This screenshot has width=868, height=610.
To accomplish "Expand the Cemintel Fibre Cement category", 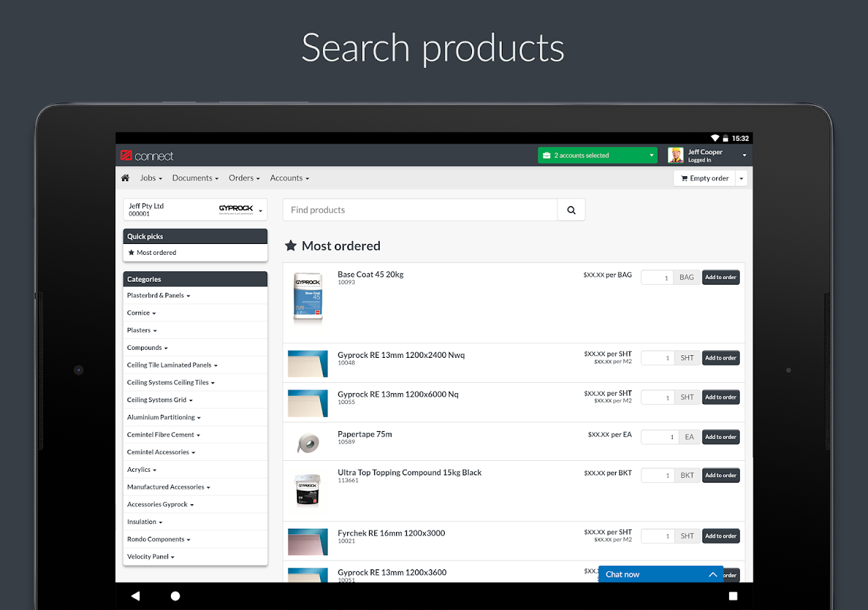I will click(x=195, y=435).
